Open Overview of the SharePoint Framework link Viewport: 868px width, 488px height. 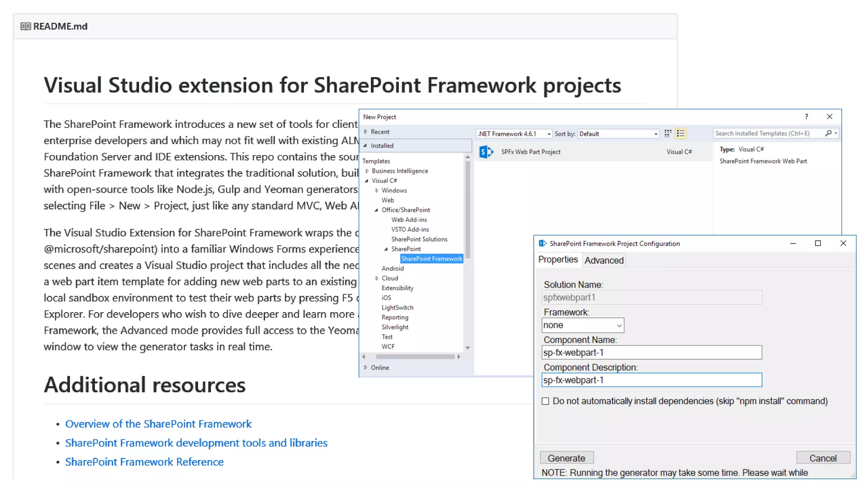tap(158, 424)
